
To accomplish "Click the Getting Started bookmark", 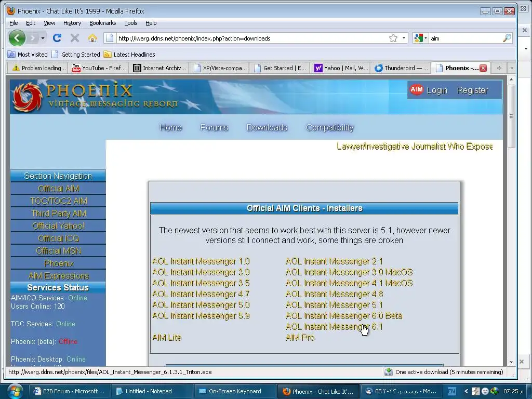I will 76,54.
